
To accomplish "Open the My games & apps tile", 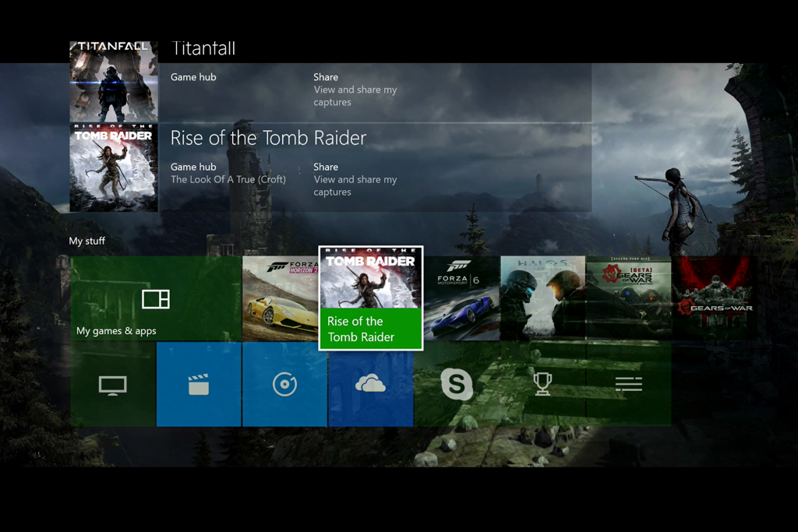I will coord(156,298).
